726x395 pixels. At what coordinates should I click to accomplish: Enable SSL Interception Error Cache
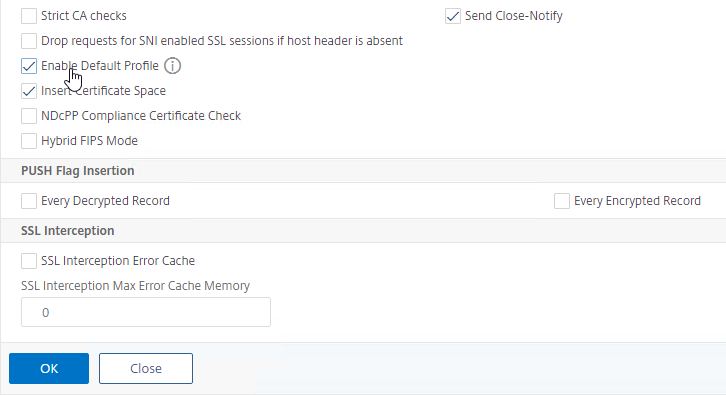(29, 261)
